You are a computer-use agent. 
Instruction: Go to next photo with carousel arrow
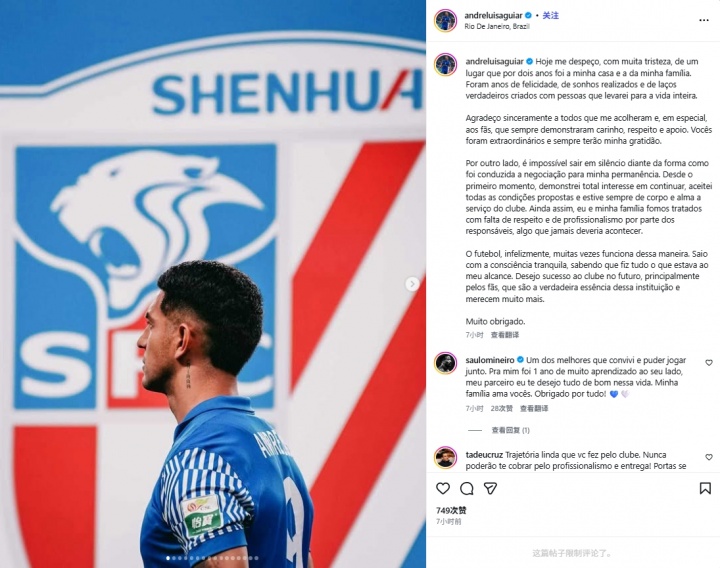click(x=412, y=284)
